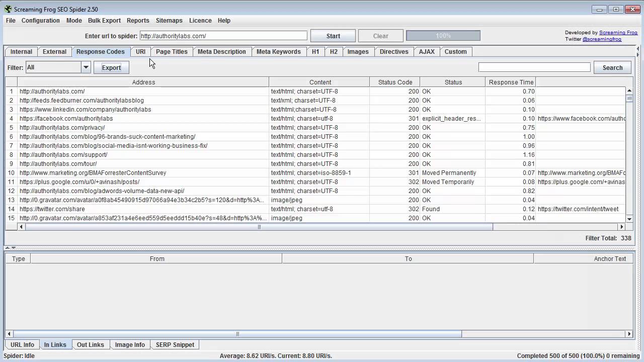Switch to the H1 tab
Viewport: 644px width, 362px height.
[x=315, y=52]
